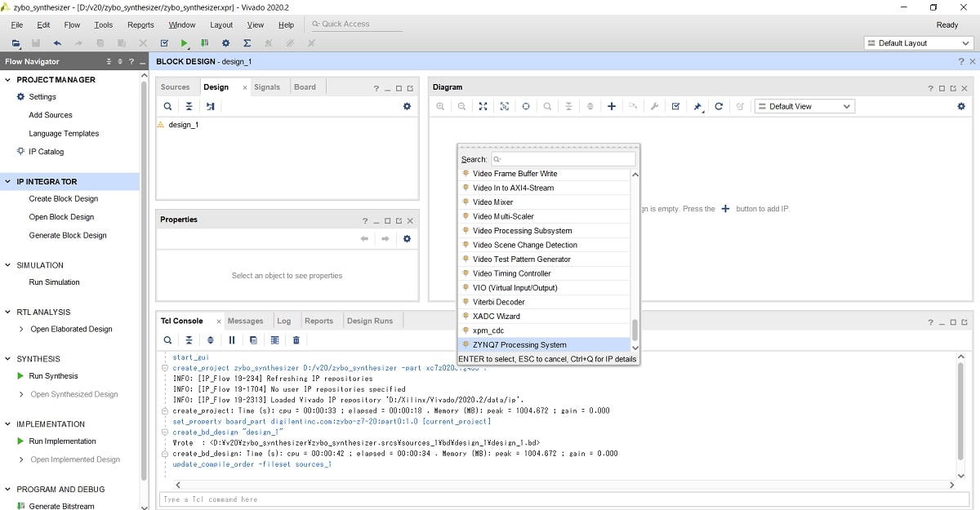This screenshot has height=510, width=980.
Task: Switch to the Messages tab
Action: [246, 321]
